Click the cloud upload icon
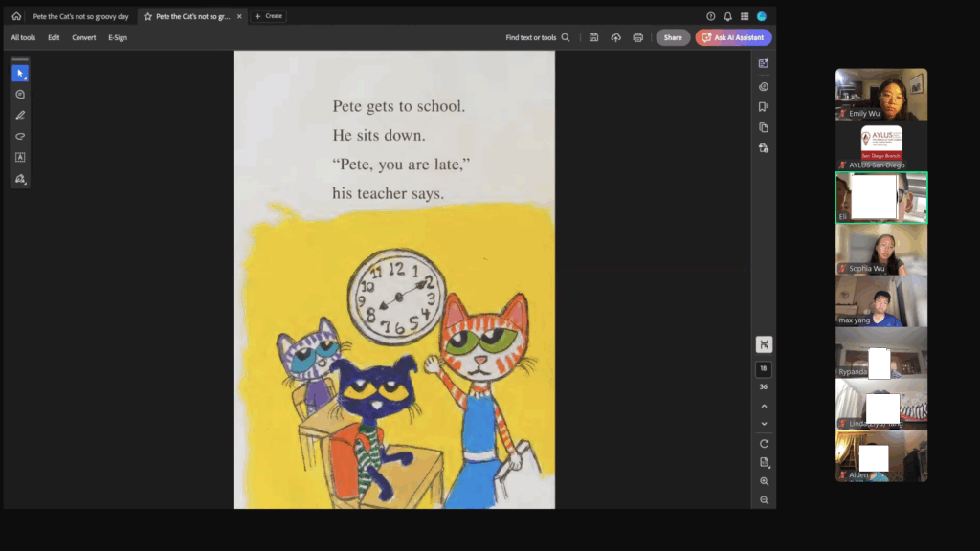This screenshot has height=551, width=980. 615,37
